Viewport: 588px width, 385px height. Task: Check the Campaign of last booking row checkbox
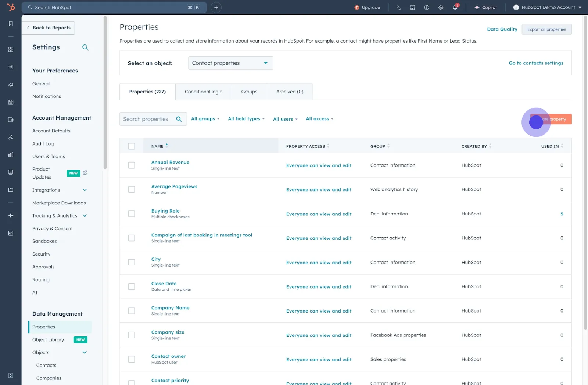click(132, 238)
